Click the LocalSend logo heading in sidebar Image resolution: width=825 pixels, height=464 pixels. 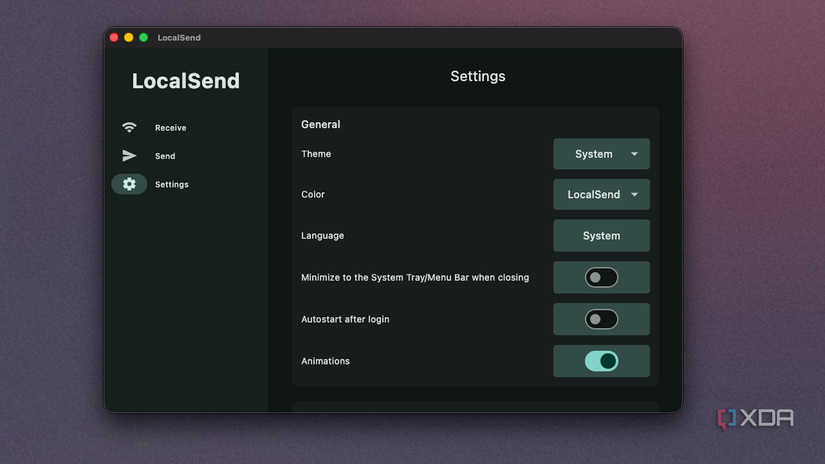click(186, 81)
